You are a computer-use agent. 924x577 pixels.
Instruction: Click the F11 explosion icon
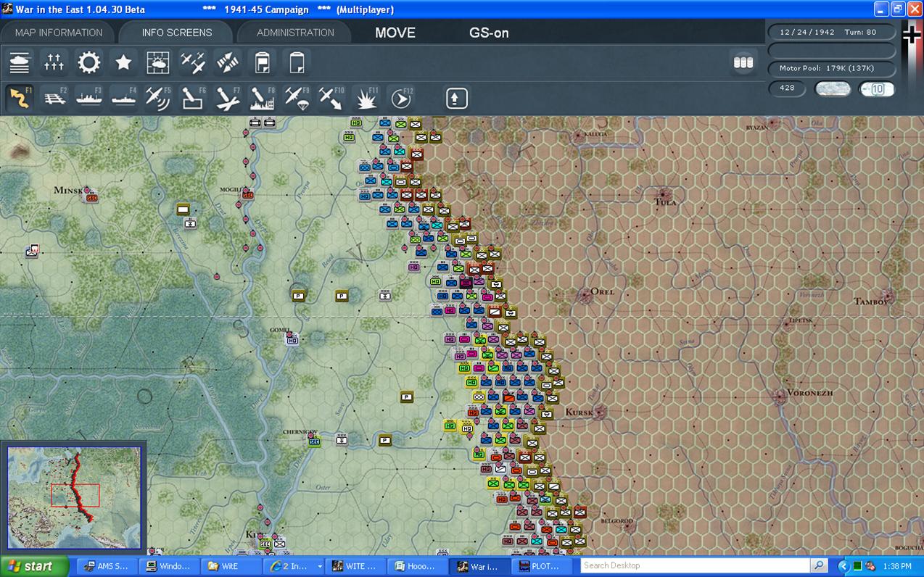366,98
